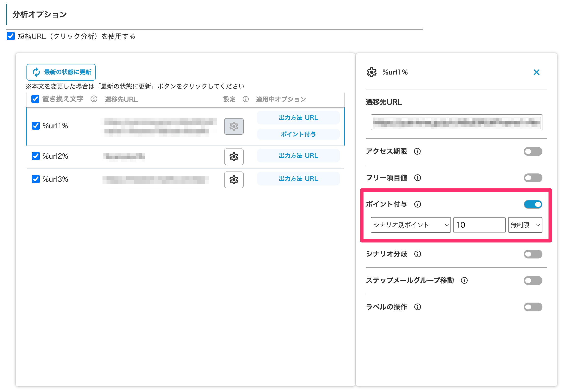Close the %url1% settings panel

click(x=536, y=72)
